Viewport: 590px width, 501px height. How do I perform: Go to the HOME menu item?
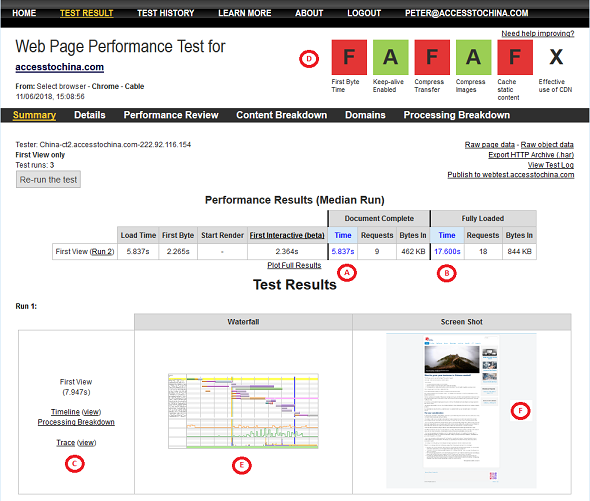pyautogui.click(x=24, y=13)
